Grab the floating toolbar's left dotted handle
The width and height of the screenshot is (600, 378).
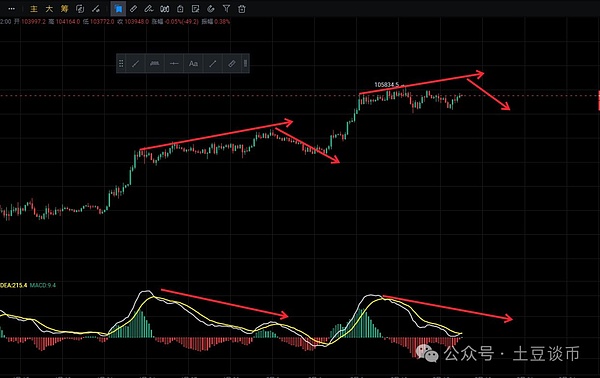click(121, 64)
